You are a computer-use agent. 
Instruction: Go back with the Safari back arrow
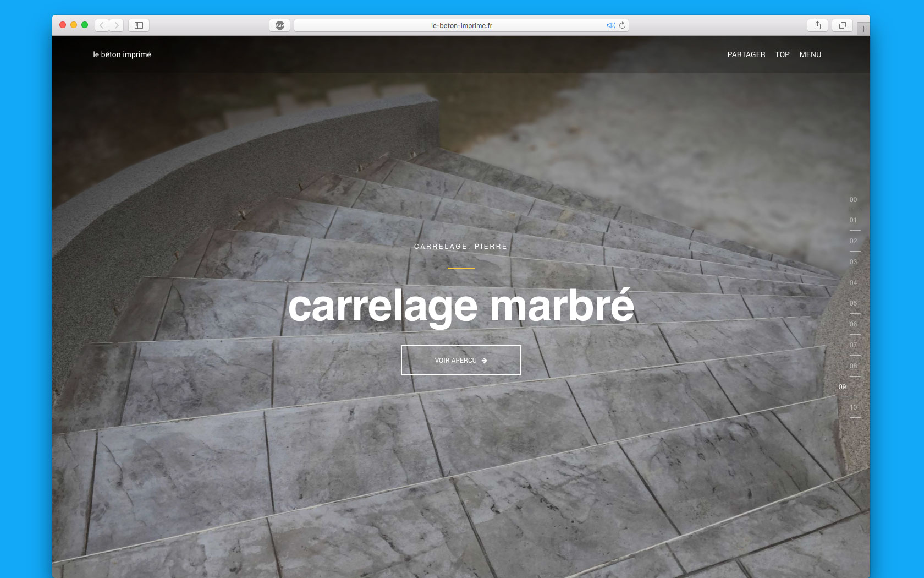tap(102, 25)
